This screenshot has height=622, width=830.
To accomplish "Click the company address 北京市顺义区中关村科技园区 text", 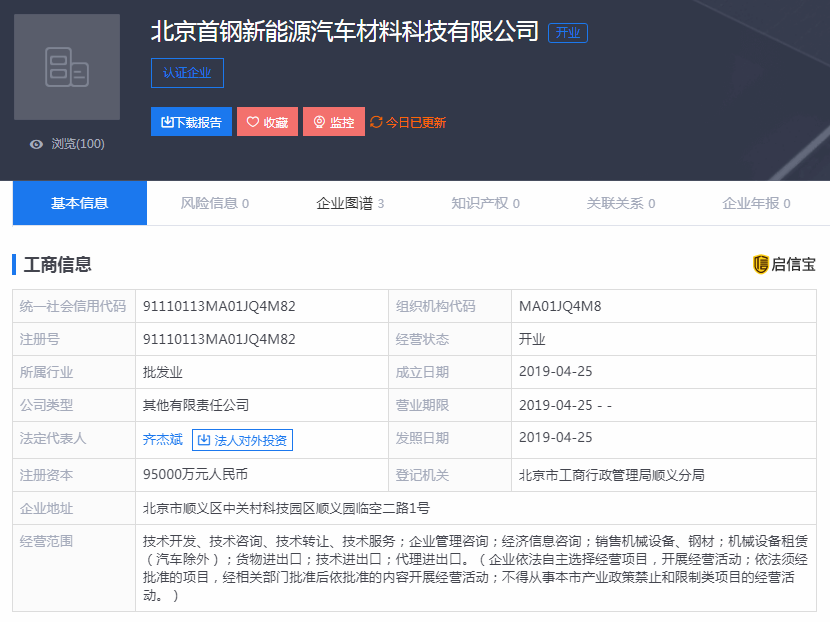I will point(286,508).
